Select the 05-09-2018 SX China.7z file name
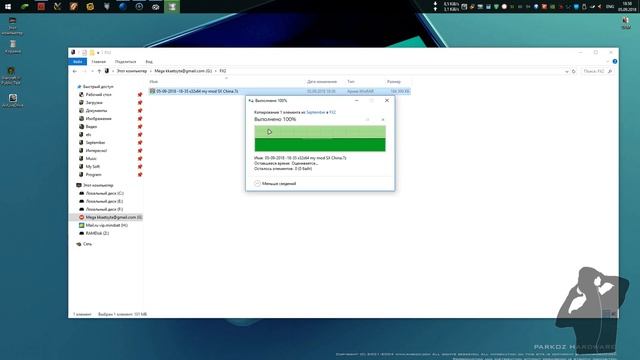The height and width of the screenshot is (360, 640). point(197,91)
